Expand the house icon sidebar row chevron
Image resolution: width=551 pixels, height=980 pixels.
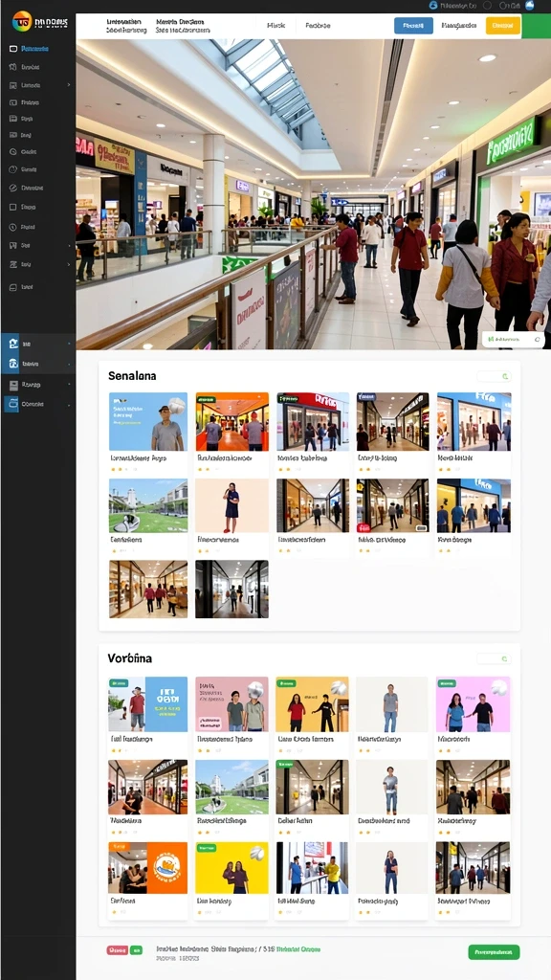[69, 344]
